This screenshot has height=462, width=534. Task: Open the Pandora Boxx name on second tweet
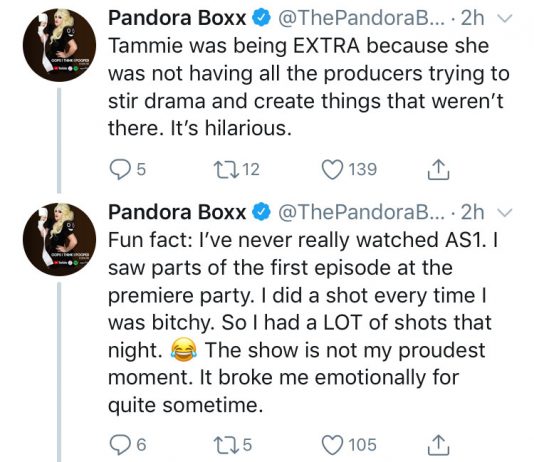[177, 212]
